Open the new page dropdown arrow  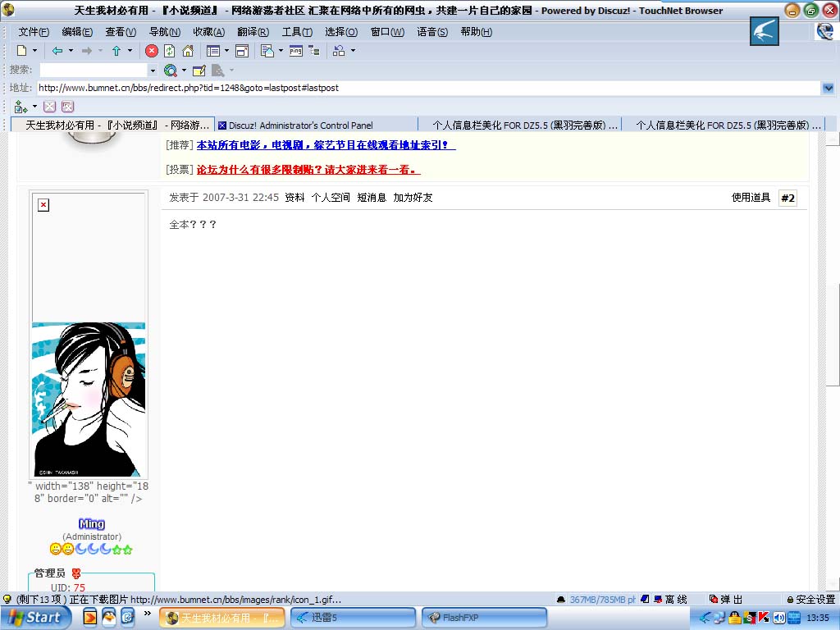[34, 51]
